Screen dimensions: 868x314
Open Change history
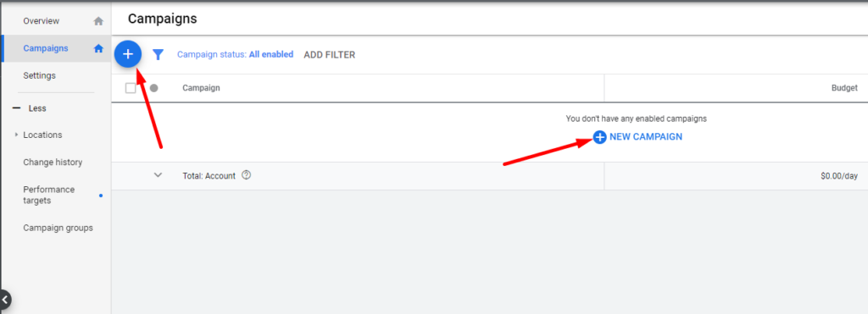pos(53,163)
